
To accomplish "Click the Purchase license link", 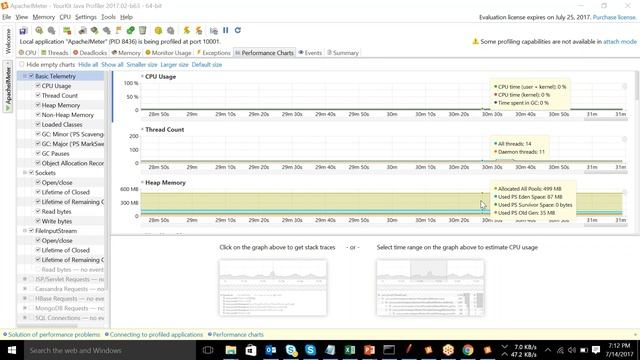I will 614,17.
